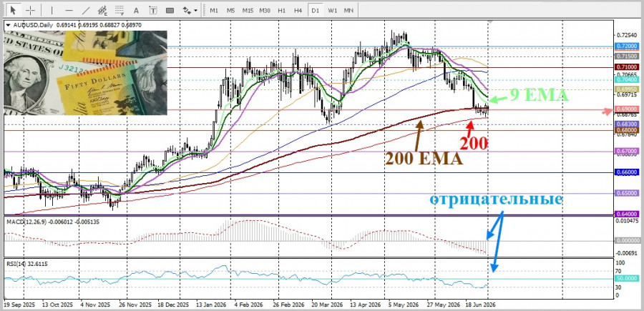
Task: Toggle the H4 timeframe
Action: pos(298,10)
